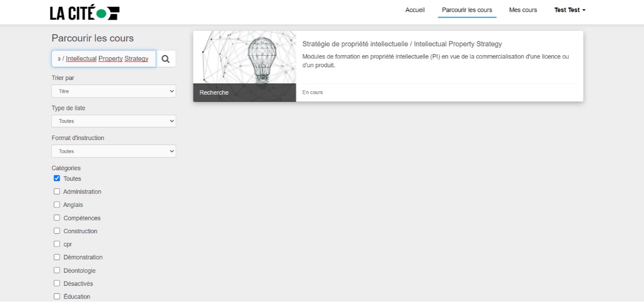The height and width of the screenshot is (304, 644).
Task: Select the Parcourir les cours tab
Action: point(467,10)
